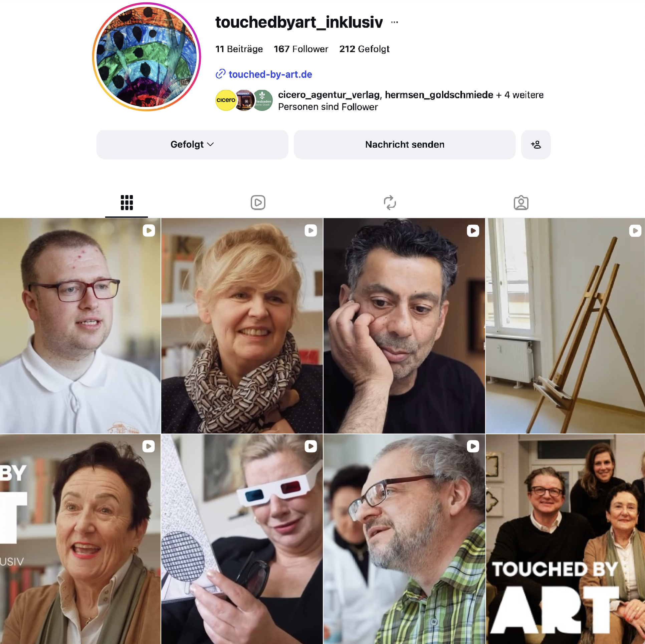Image resolution: width=645 pixels, height=644 pixels.
Task: Click the add similar accounts icon button
Action: (536, 145)
